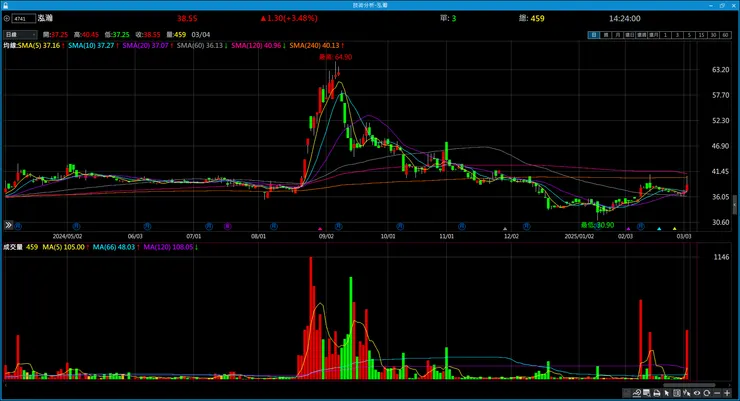Click the vertical scrollbar handle at chart right edge
This screenshot has height=401, width=740.
(734, 205)
